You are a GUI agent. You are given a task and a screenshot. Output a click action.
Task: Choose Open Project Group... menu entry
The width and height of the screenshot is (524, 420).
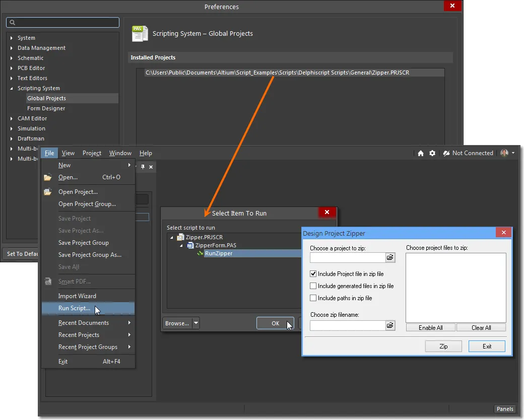click(88, 204)
